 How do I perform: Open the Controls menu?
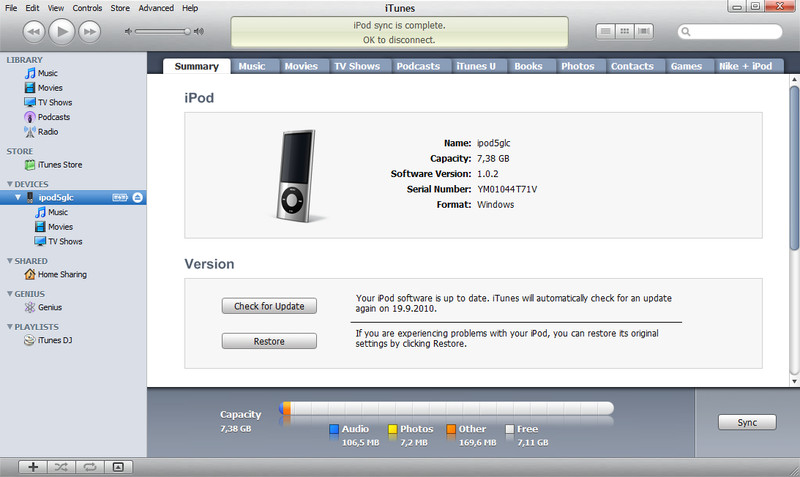pyautogui.click(x=87, y=8)
